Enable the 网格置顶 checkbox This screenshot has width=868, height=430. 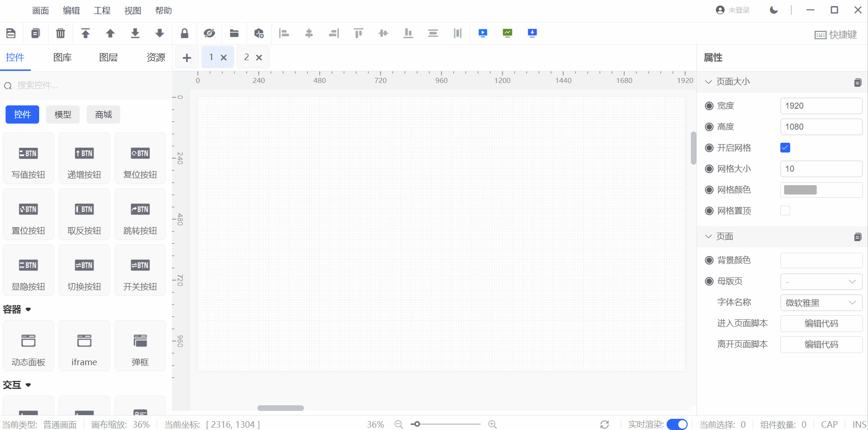pyautogui.click(x=785, y=211)
